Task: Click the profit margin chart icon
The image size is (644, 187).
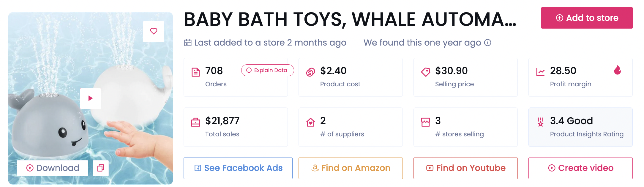Action: coord(540,72)
